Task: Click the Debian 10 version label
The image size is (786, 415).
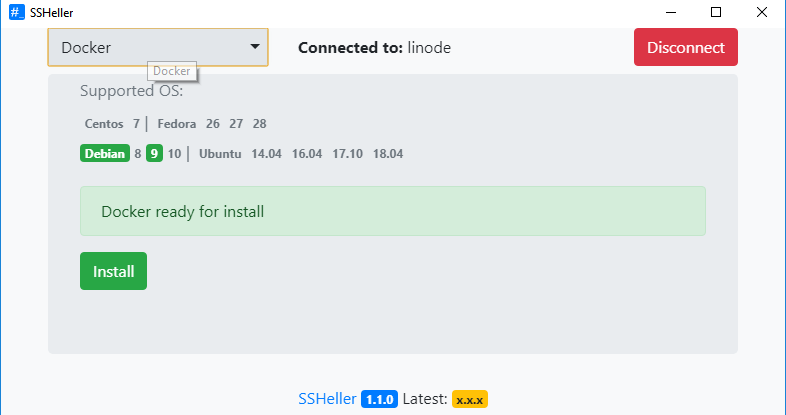Action: (x=174, y=154)
